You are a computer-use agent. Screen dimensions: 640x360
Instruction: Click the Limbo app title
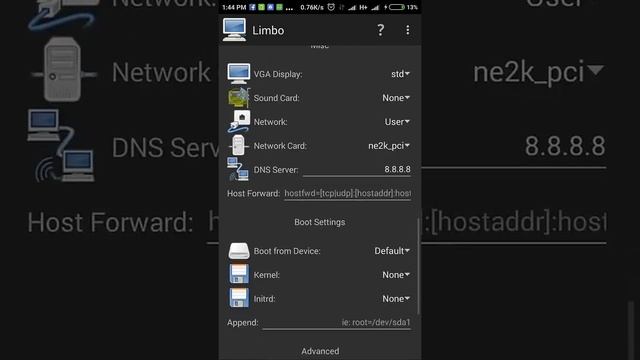click(x=268, y=30)
